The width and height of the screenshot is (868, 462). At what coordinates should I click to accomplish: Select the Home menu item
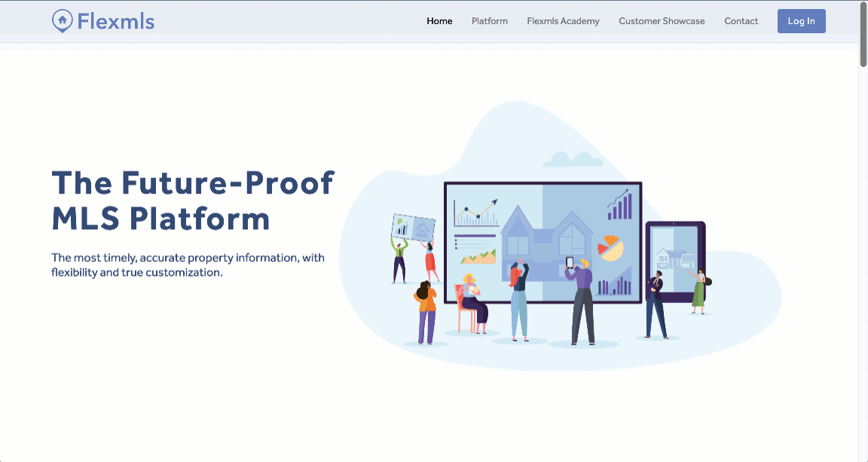439,21
